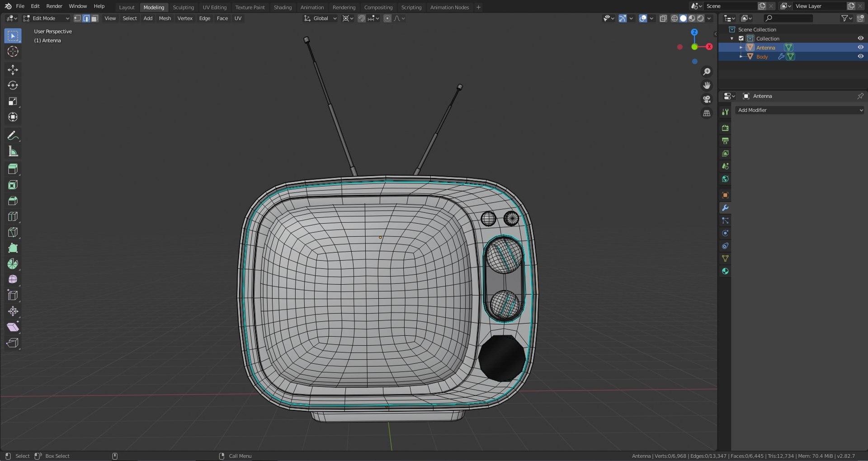868x461 pixels.
Task: Uncheck the Collection checkbox
Action: click(741, 38)
